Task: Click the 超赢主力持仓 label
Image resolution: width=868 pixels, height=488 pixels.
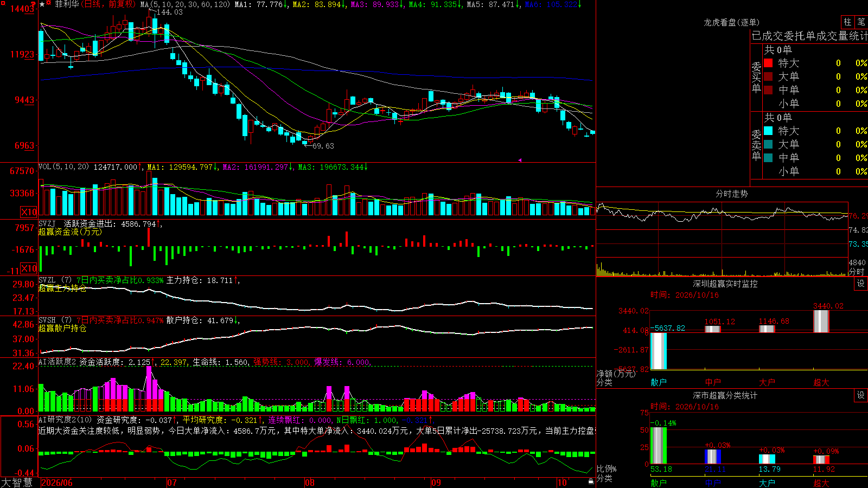Action: [x=62, y=288]
